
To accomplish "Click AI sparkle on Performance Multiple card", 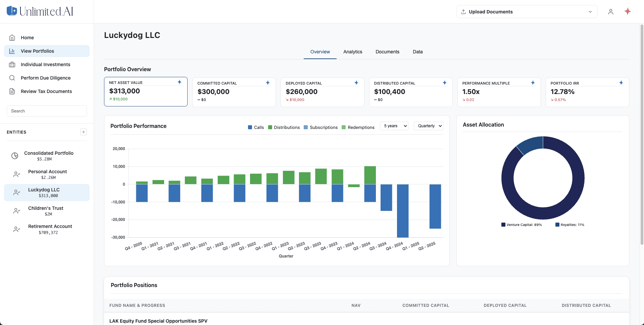I will (x=533, y=83).
